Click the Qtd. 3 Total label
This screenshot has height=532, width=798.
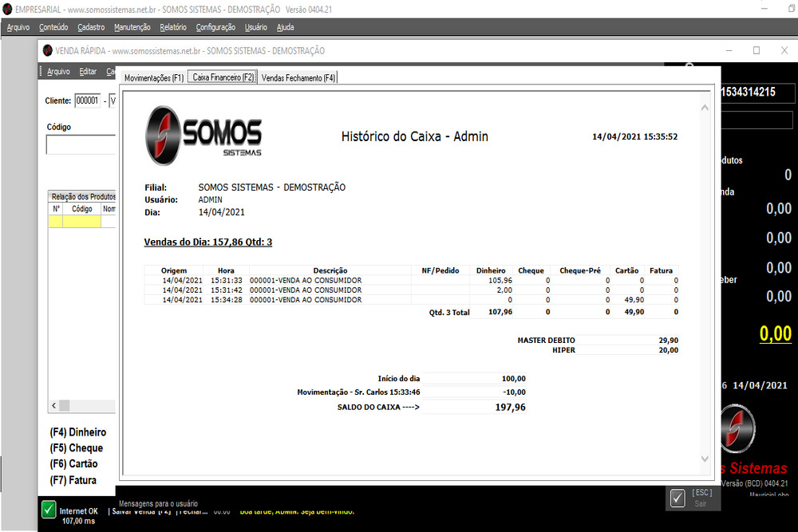click(x=449, y=313)
